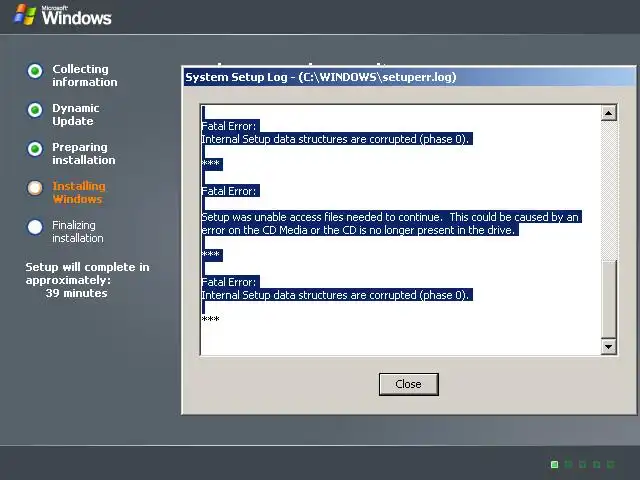The width and height of the screenshot is (640, 480).
Task: Click 'error on the CD Media' line
Action: tap(358, 230)
